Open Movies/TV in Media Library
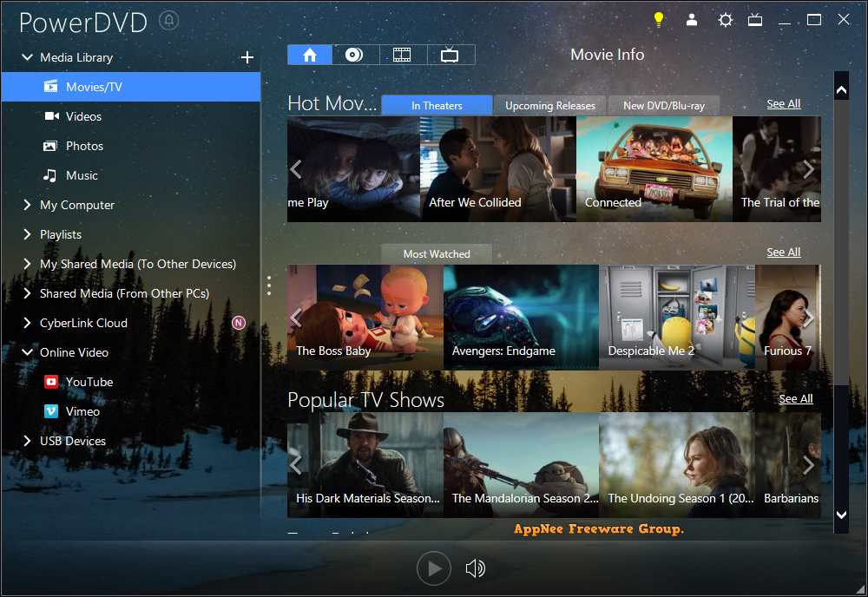The height and width of the screenshot is (597, 868). pos(131,87)
